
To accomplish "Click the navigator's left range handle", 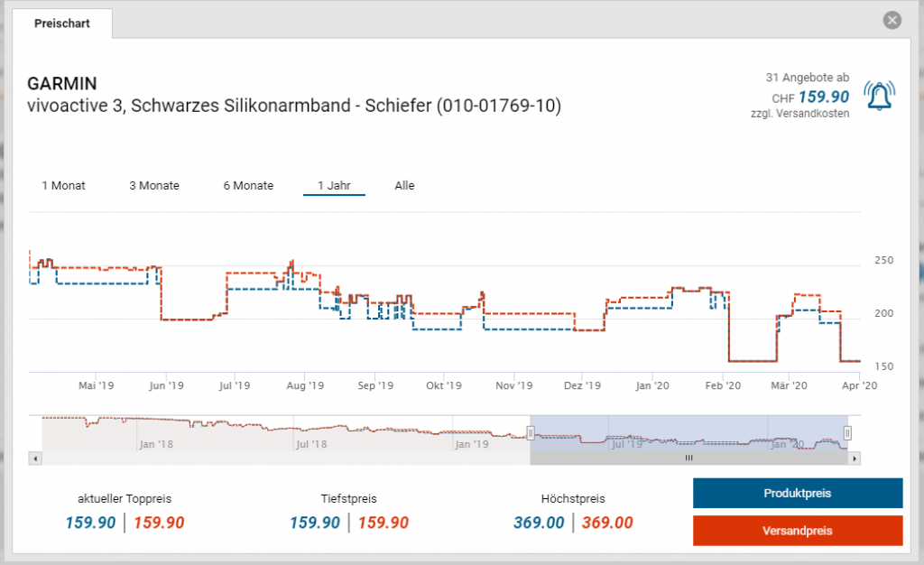I will pyautogui.click(x=531, y=433).
